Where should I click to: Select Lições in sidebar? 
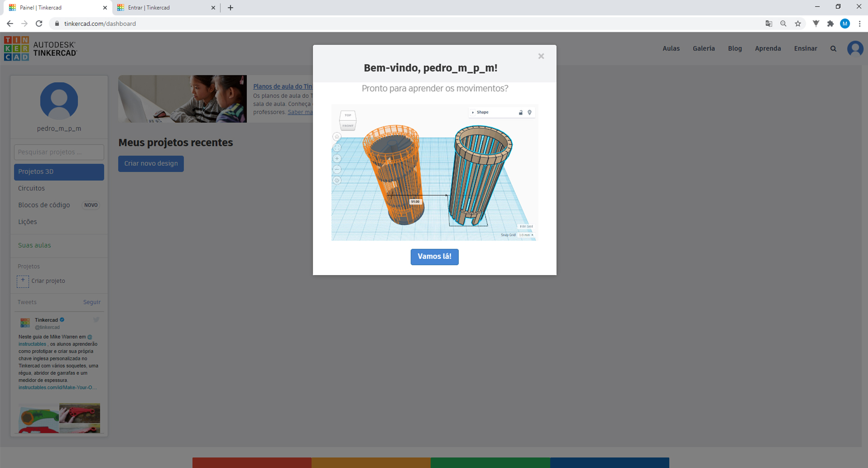pyautogui.click(x=28, y=222)
